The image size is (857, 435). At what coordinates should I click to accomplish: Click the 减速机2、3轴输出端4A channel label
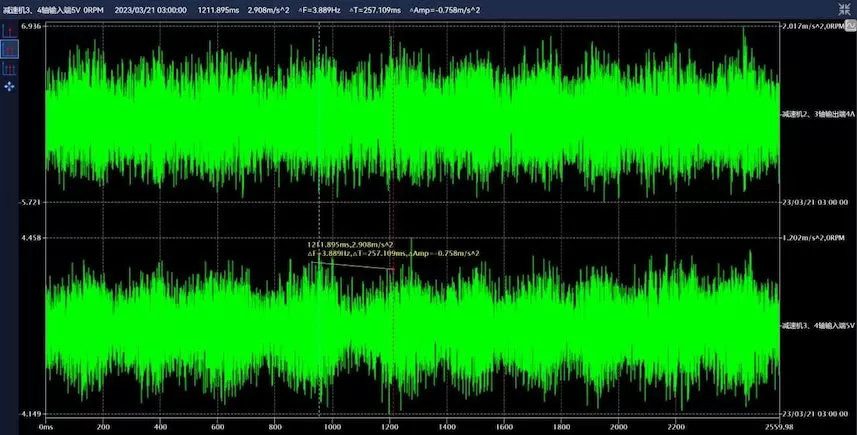(818, 114)
